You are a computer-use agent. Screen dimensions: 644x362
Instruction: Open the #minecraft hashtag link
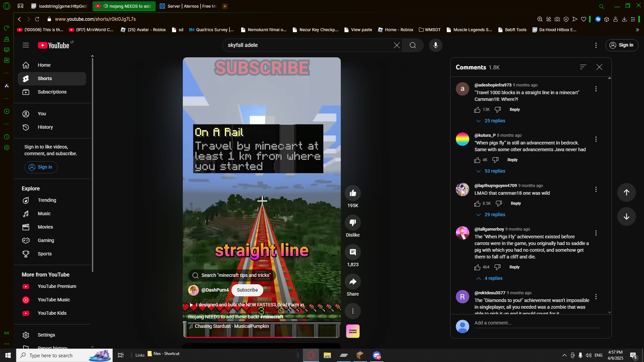tap(272, 317)
